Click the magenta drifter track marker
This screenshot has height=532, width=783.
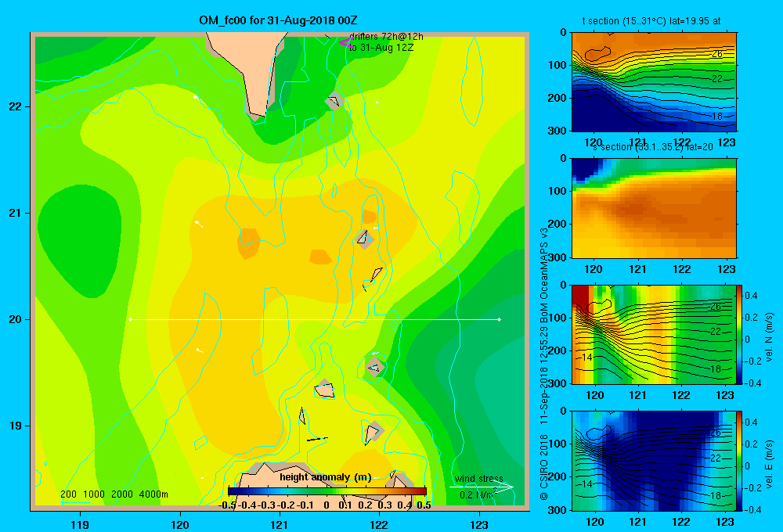coord(345,42)
